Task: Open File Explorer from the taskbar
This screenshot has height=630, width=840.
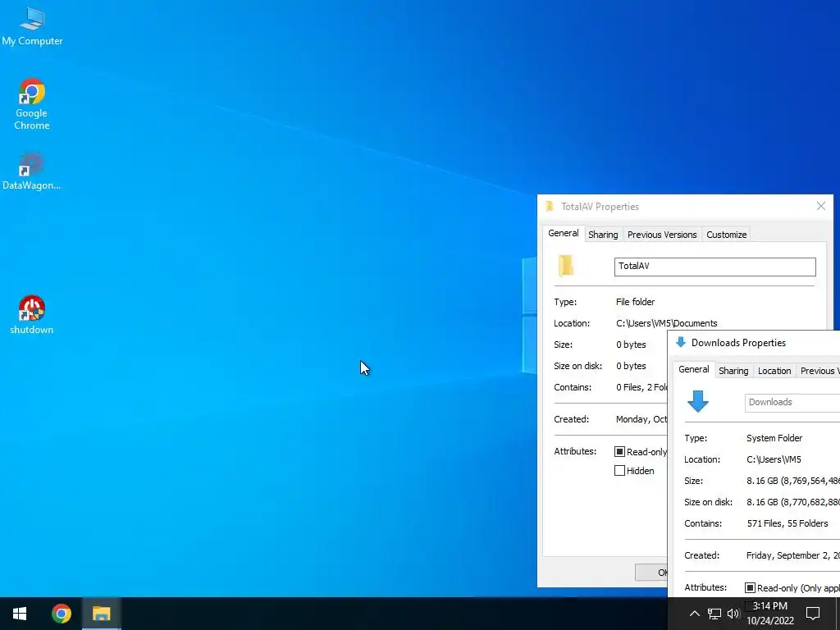Action: point(101,614)
